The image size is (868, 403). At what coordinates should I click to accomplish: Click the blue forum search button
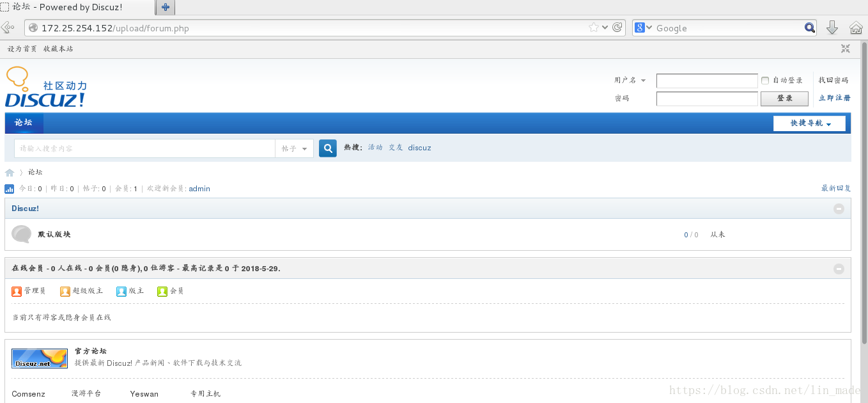(328, 148)
